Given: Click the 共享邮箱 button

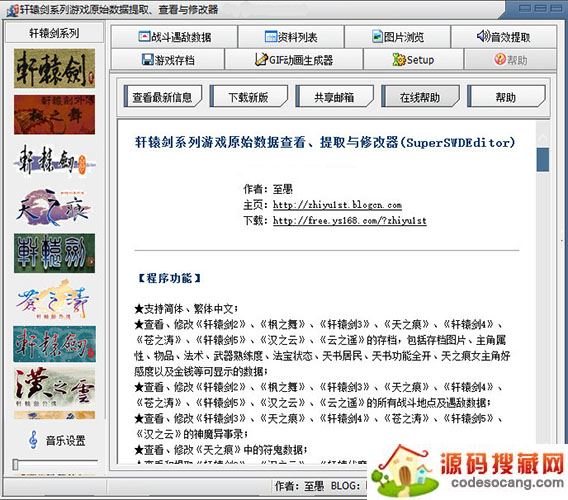Looking at the screenshot, I should pos(334,96).
